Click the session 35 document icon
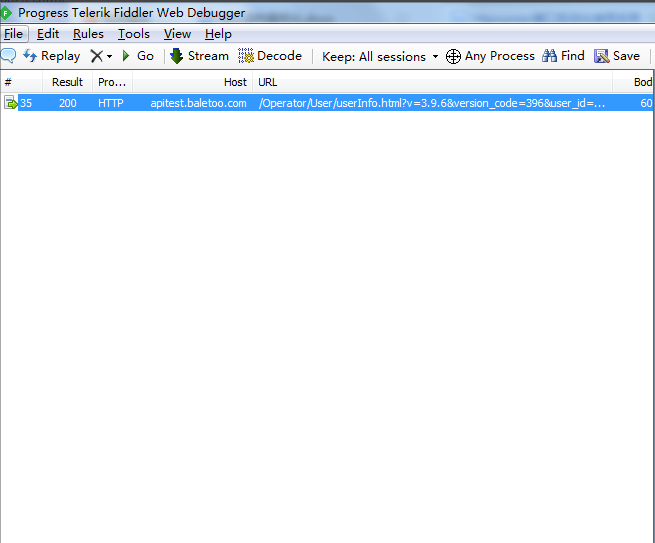Viewport: 655px width, 543px height. click(x=10, y=103)
